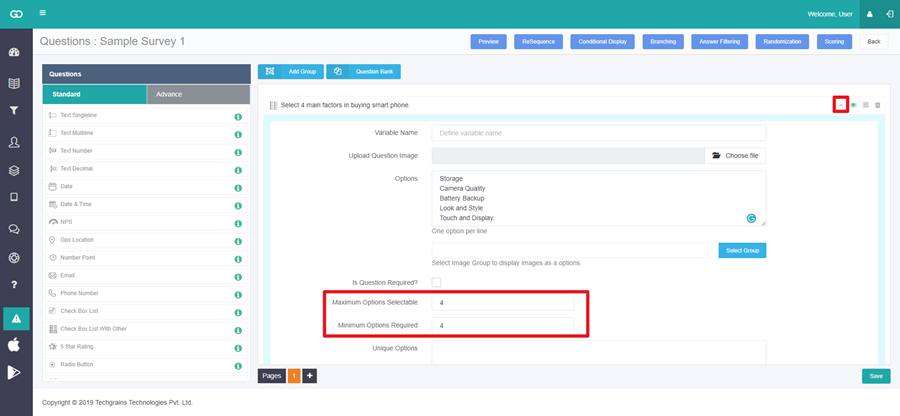The width and height of the screenshot is (900, 416).
Task: Open the hamburger menu in header
Action: pos(43,13)
